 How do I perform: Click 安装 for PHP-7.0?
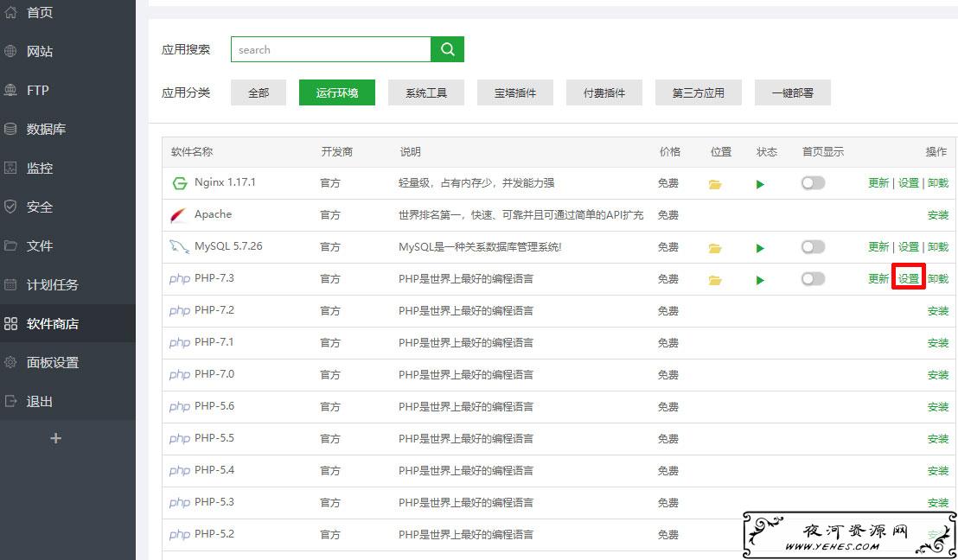(938, 374)
